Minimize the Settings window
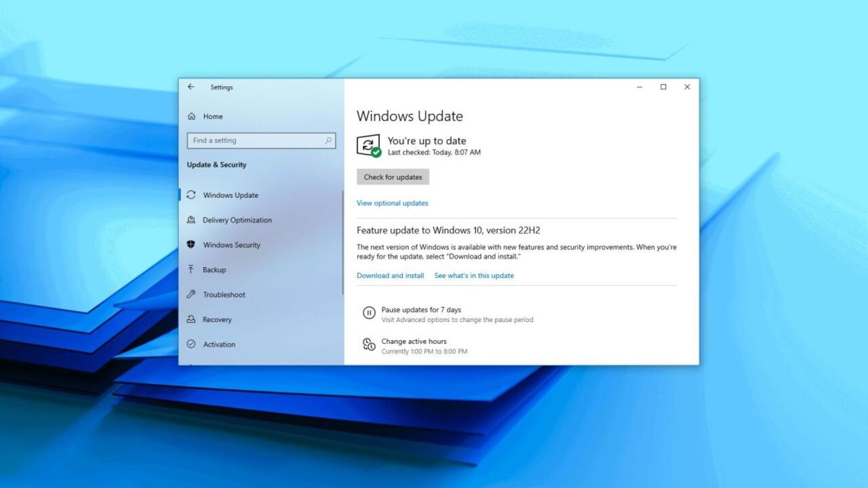This screenshot has width=868, height=488. (x=639, y=87)
